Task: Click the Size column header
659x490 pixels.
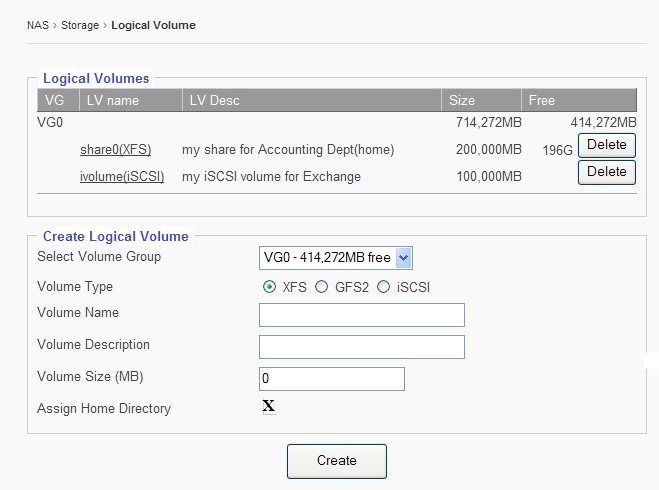Action: point(462,100)
